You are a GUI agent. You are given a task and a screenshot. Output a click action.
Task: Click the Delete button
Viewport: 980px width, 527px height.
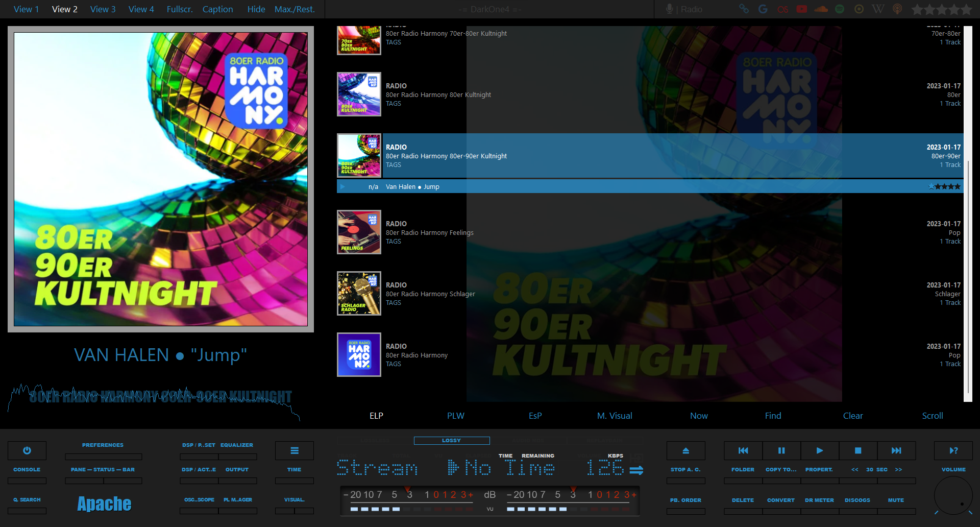743,500
